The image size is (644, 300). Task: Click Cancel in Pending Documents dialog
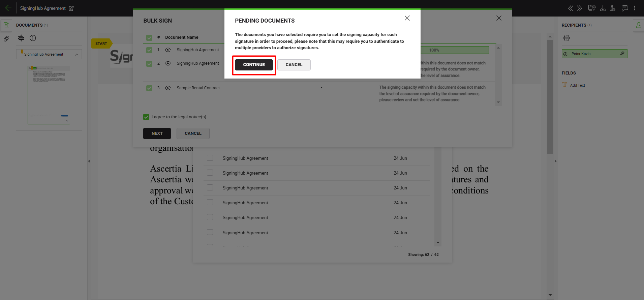click(x=294, y=65)
